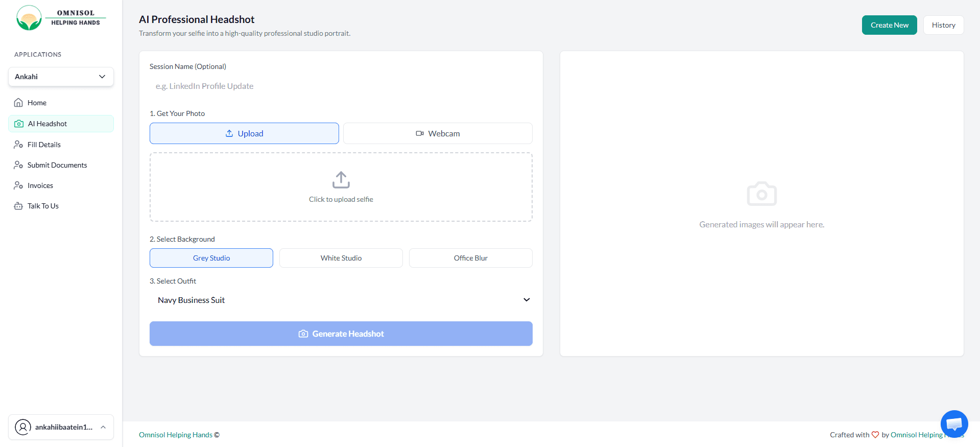This screenshot has width=980, height=447.
Task: Open the floating chat bubble widget
Action: 954,424
